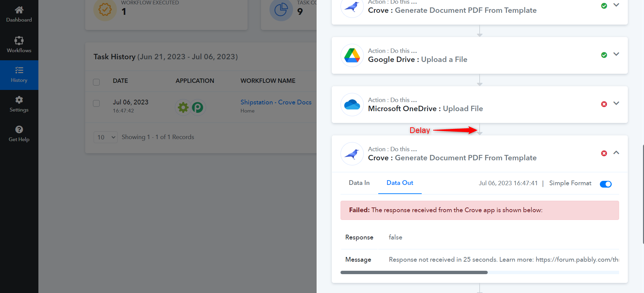Image resolution: width=644 pixels, height=293 pixels.
Task: Open the forum.pabbly.com link in the Message row
Action: [x=577, y=259]
